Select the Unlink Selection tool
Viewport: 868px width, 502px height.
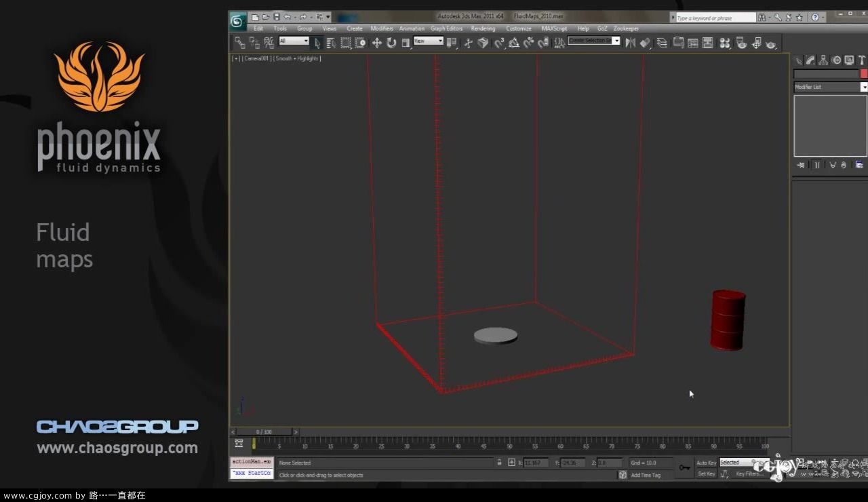[254, 43]
